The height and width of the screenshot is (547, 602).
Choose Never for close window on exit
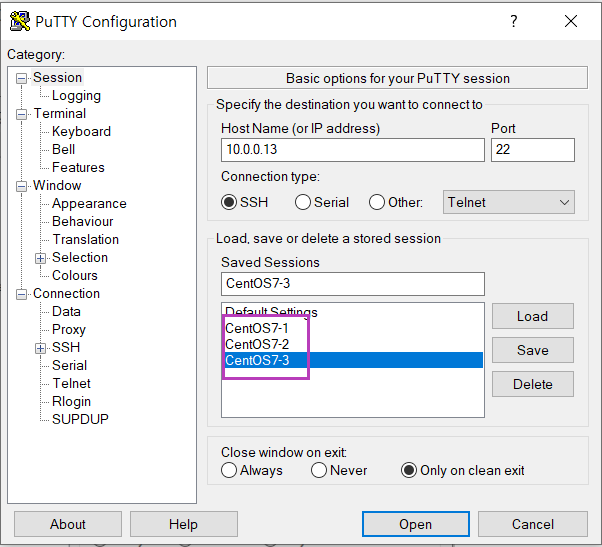click(319, 470)
